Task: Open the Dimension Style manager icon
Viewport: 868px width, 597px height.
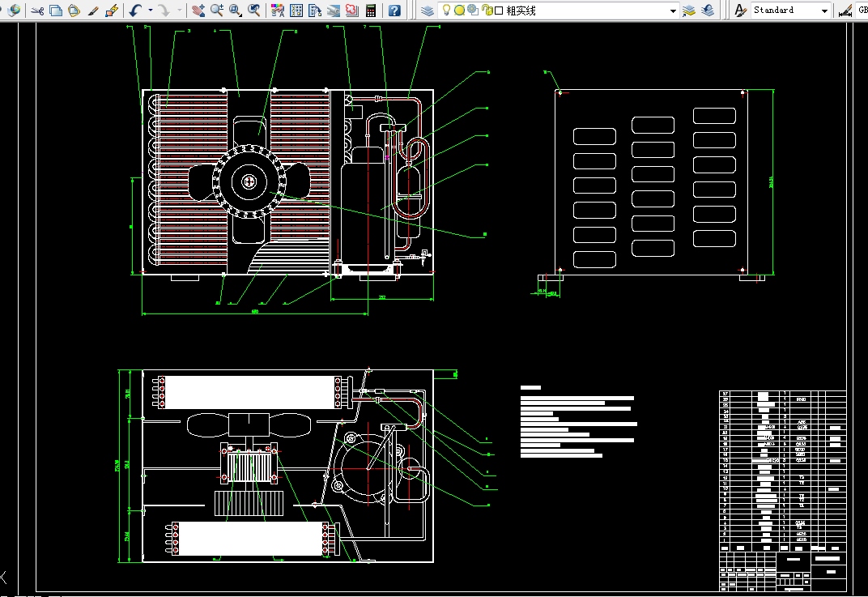Action: tap(845, 10)
